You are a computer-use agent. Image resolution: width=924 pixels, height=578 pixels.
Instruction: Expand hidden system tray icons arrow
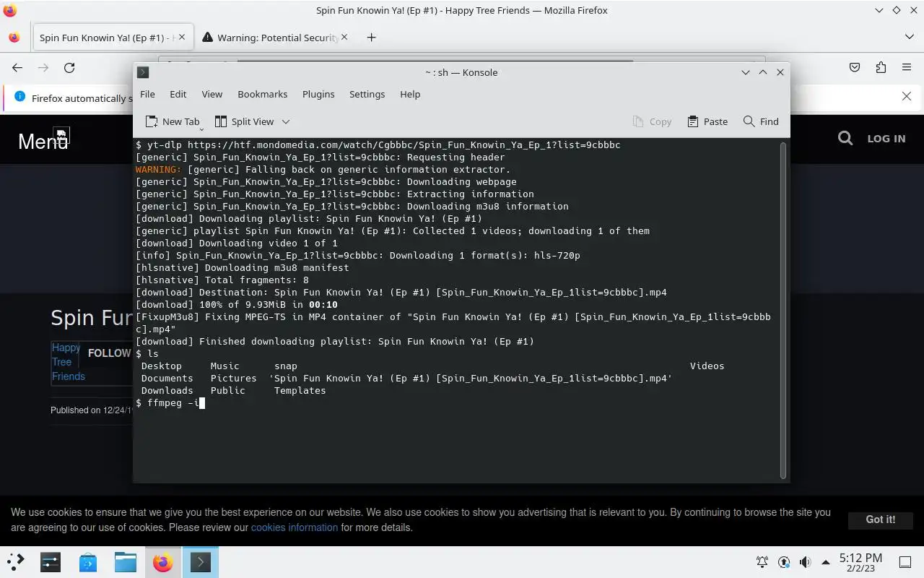[x=825, y=561]
